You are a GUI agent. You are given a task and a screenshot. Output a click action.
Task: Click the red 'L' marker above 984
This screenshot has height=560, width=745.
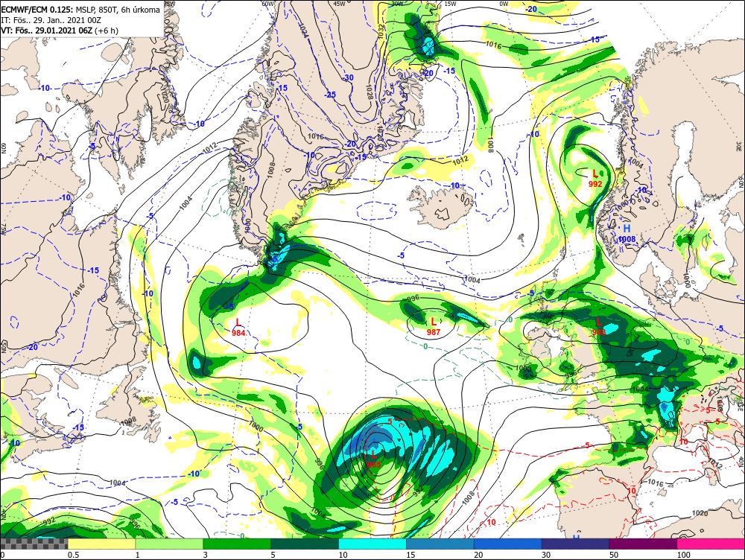(x=238, y=323)
